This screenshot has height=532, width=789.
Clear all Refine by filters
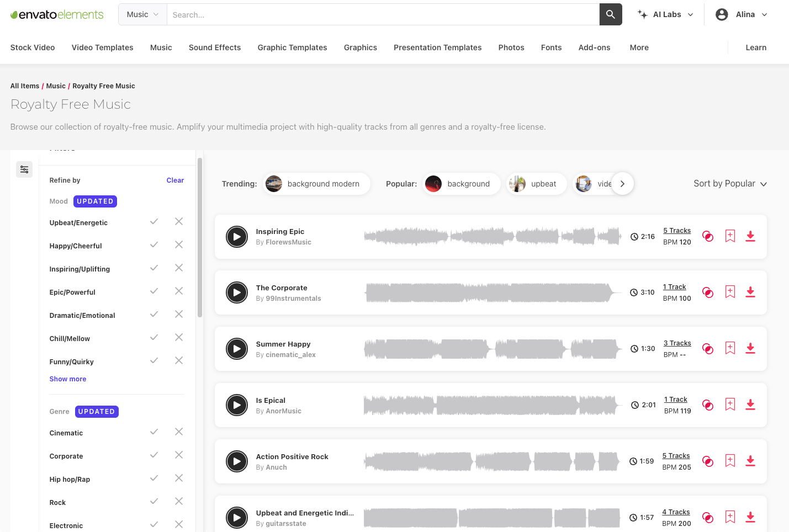(175, 180)
